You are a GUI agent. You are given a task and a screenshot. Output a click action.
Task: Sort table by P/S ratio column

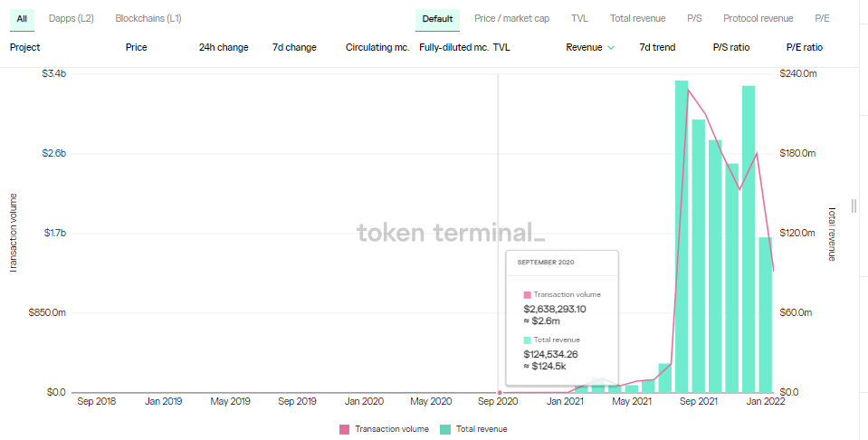click(x=731, y=47)
